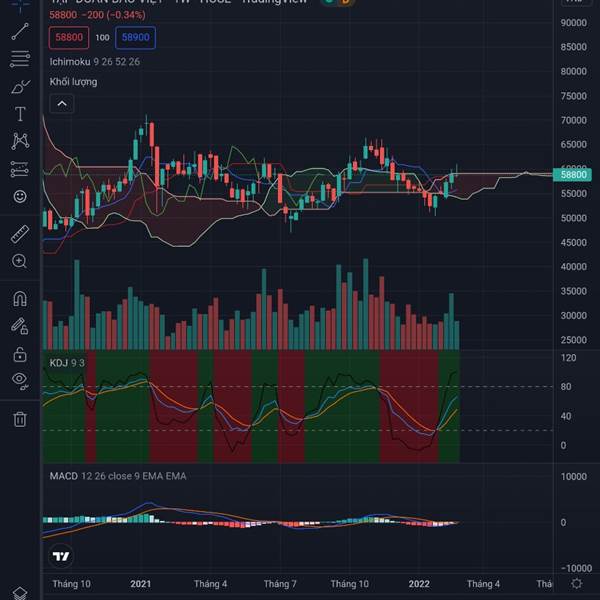Image resolution: width=600 pixels, height=600 pixels.
Task: Open the XABCD pattern tools
Action: (20, 141)
